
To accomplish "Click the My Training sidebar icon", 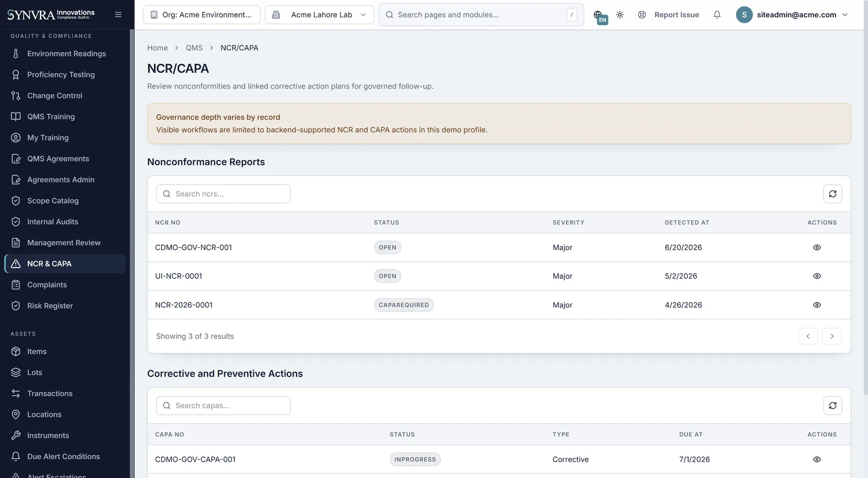I will pos(16,138).
